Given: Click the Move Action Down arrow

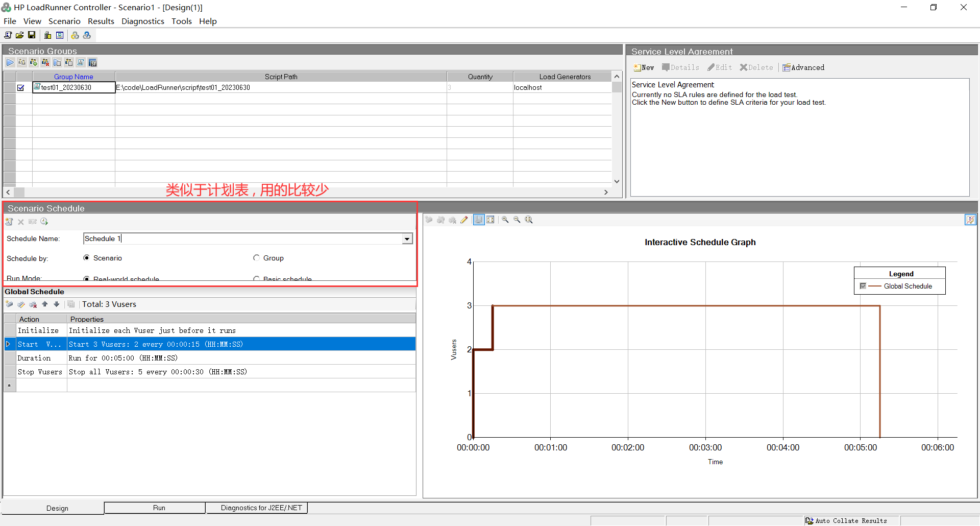Looking at the screenshot, I should coord(57,304).
